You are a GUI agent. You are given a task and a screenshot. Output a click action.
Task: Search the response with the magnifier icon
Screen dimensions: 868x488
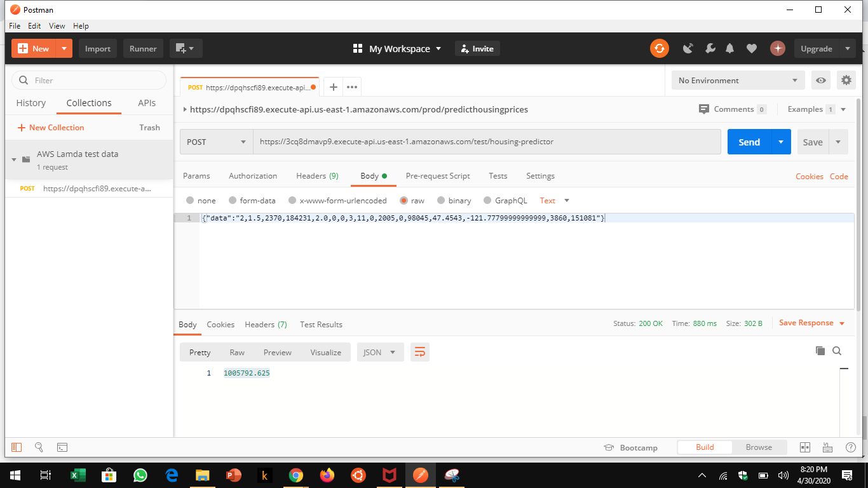tap(837, 350)
